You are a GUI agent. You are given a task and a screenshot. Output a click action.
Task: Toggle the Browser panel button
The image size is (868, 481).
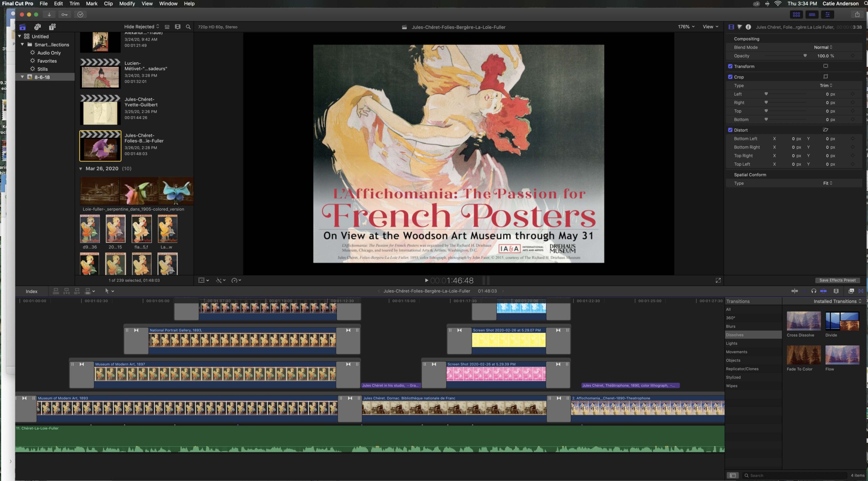[x=796, y=15]
